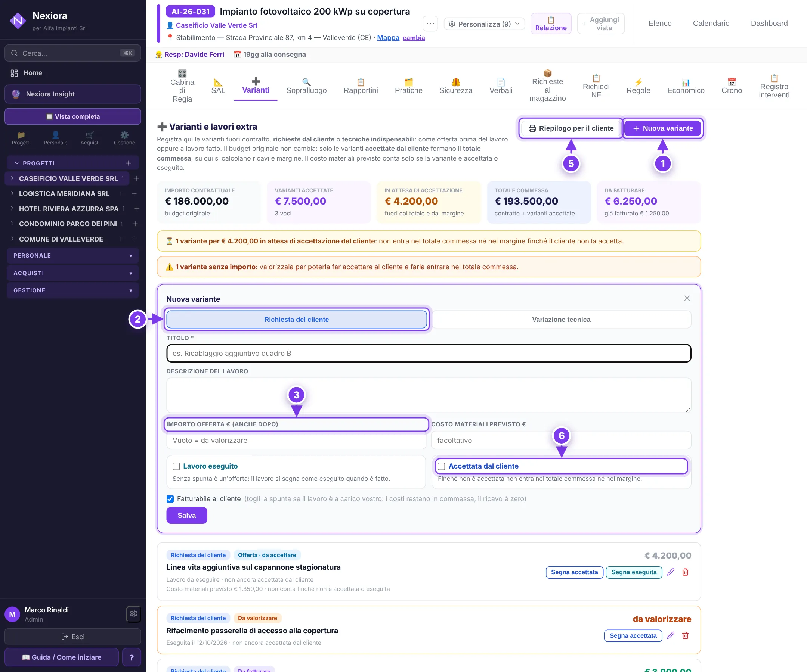This screenshot has height=672, width=807.
Task: Select Variazione tecnica variant type
Action: 561,320
